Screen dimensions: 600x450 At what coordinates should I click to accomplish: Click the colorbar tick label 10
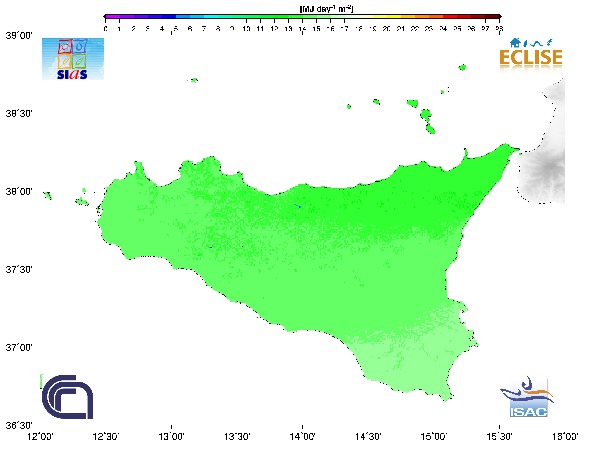tap(246, 29)
